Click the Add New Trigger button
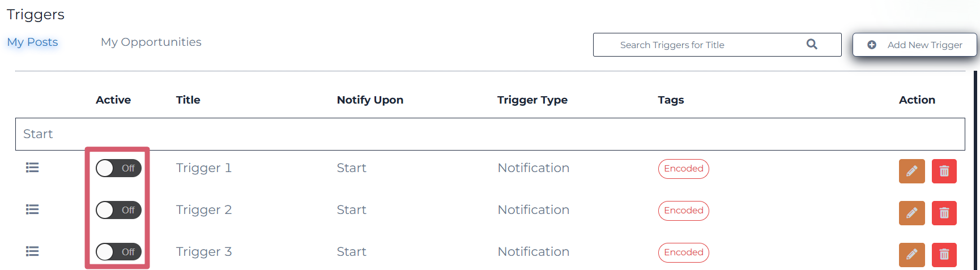Screen dimensions: 980x270 click(914, 45)
